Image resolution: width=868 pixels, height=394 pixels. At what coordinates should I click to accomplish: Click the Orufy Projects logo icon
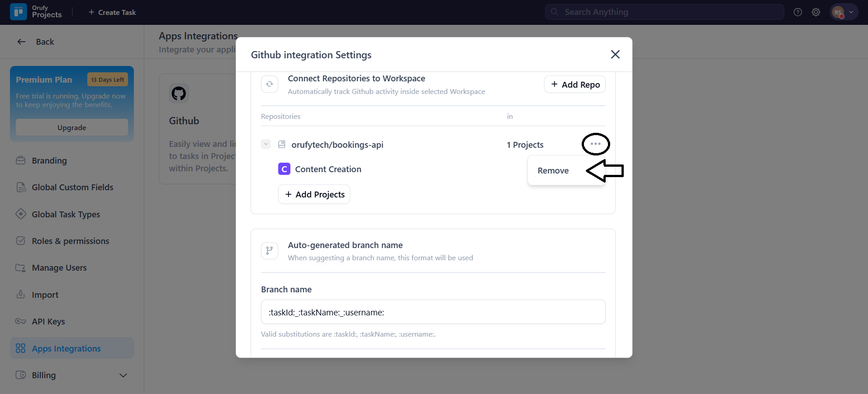19,12
